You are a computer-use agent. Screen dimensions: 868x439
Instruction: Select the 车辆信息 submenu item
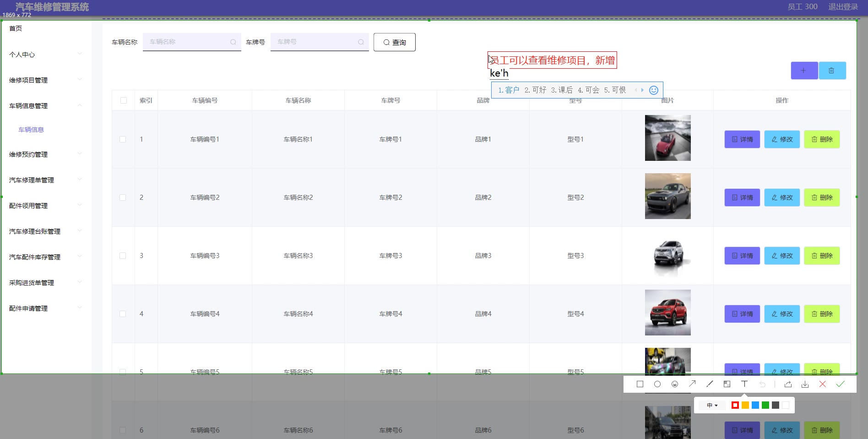[31, 130]
